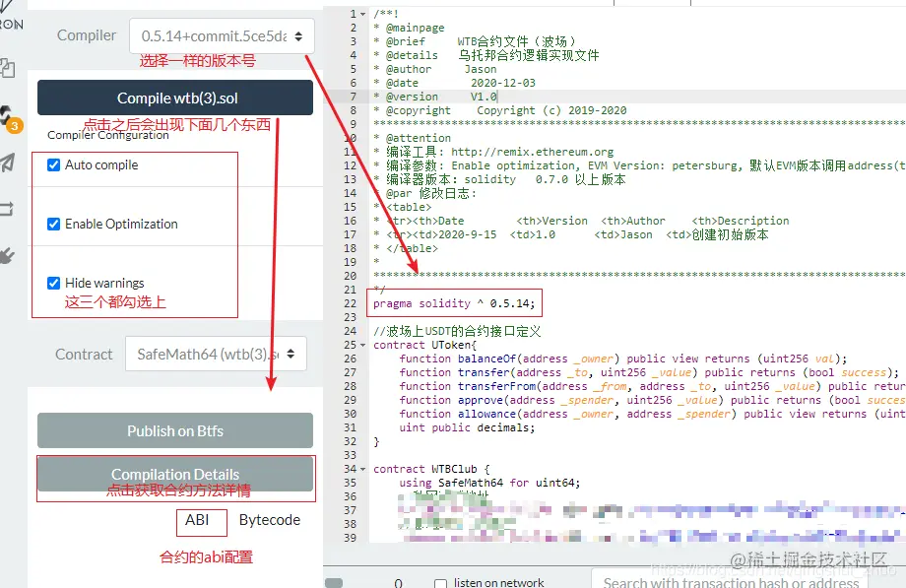Click the @date 2020-12-03 line
Image resolution: width=906 pixels, height=588 pixels.
pyautogui.click(x=454, y=84)
